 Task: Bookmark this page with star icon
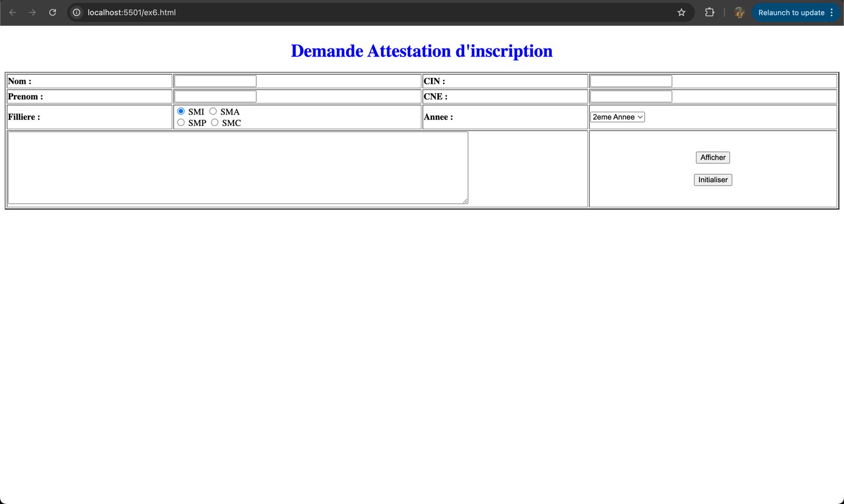682,13
